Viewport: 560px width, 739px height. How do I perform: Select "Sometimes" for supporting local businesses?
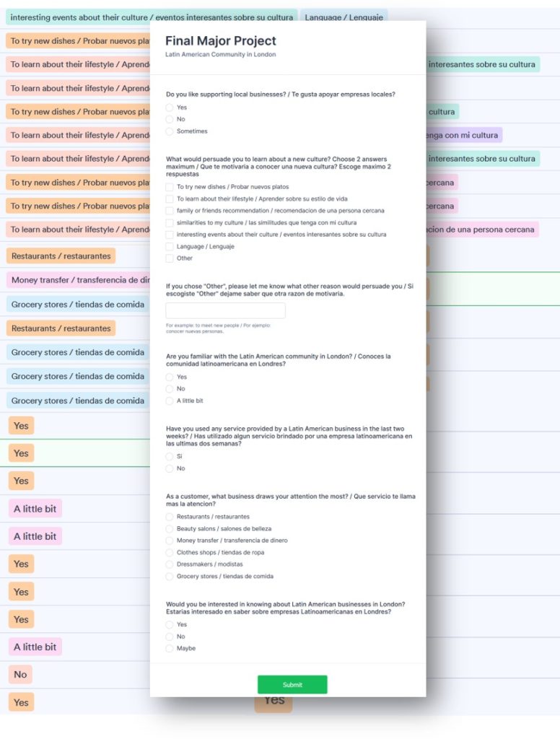[170, 131]
